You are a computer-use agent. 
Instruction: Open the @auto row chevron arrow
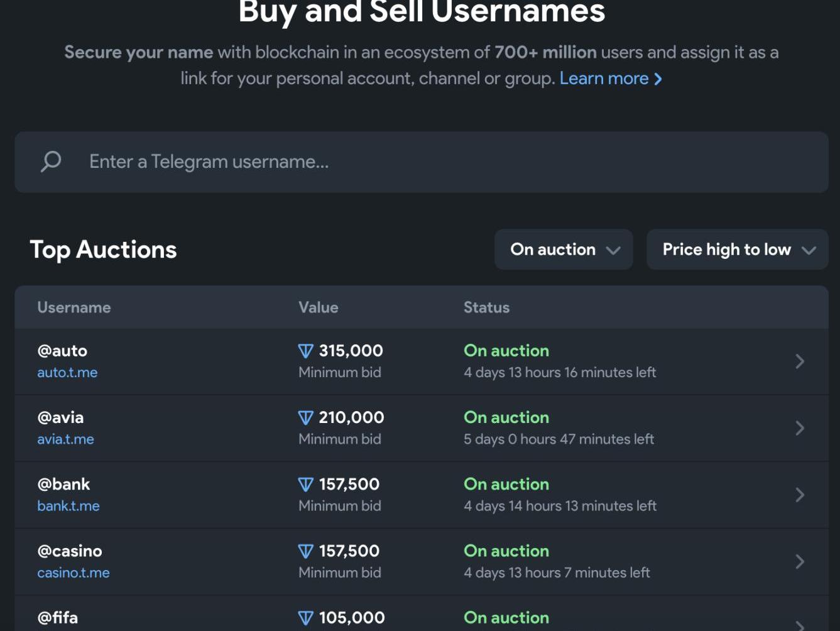coord(800,361)
